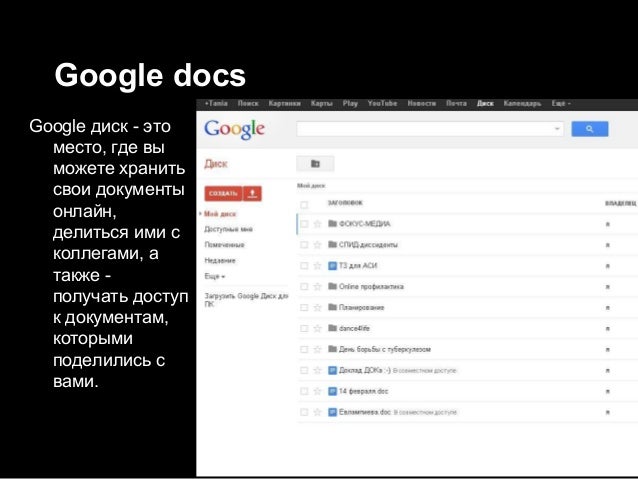
Task: Expand Еще in the left sidebar
Action: (214, 276)
